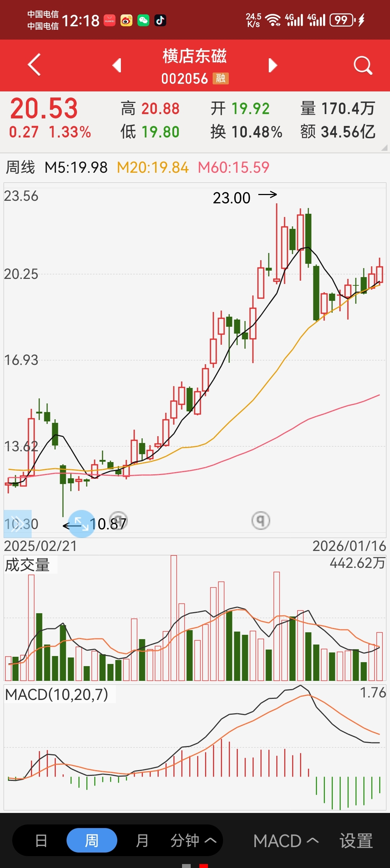The height and width of the screenshot is (868, 390).
Task: Switch to monthly 月 chart
Action: click(x=142, y=841)
